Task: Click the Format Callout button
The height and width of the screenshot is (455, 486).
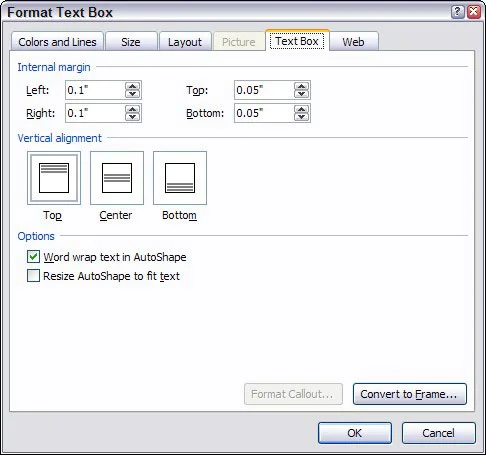Action: [x=293, y=394]
